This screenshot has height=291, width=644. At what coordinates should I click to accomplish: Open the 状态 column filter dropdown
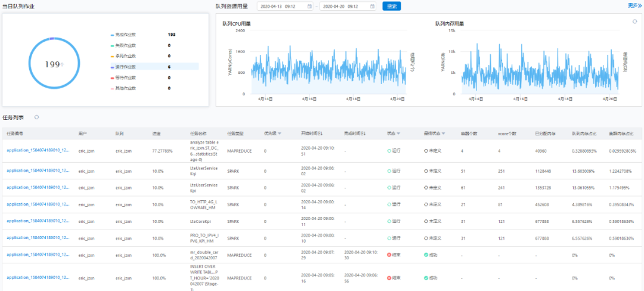click(398, 134)
